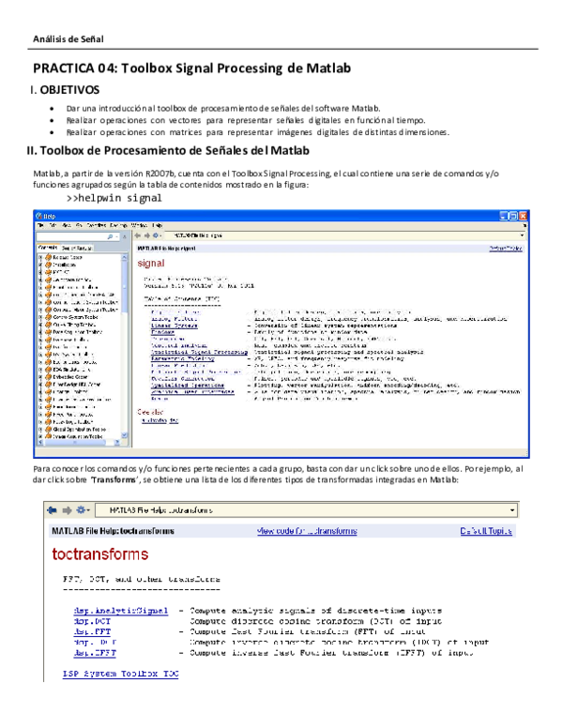Open the Help window address bar dropdown arrow

pos(522,235)
